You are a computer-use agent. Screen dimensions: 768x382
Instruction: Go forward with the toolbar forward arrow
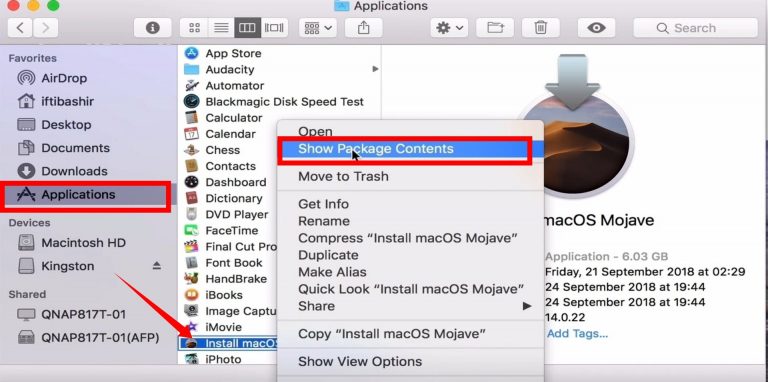tap(46, 28)
